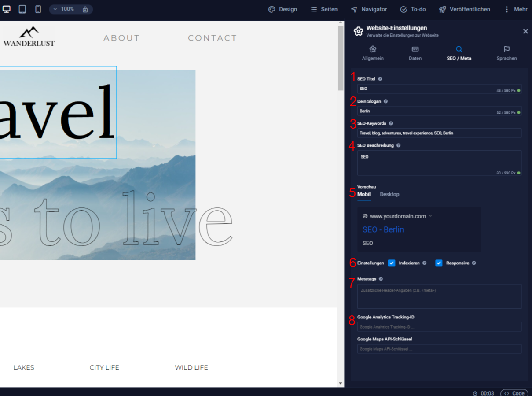Click the SEO-Keywords input field
Screen dimensions: 532x396
pos(439,133)
